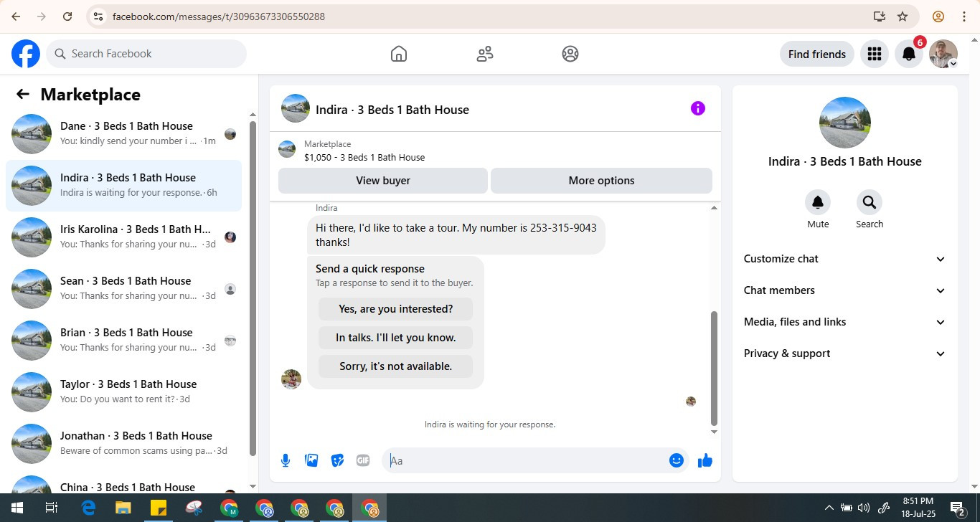The width and height of the screenshot is (980, 522).
Task: Open the Taylor conversation
Action: pos(123,392)
